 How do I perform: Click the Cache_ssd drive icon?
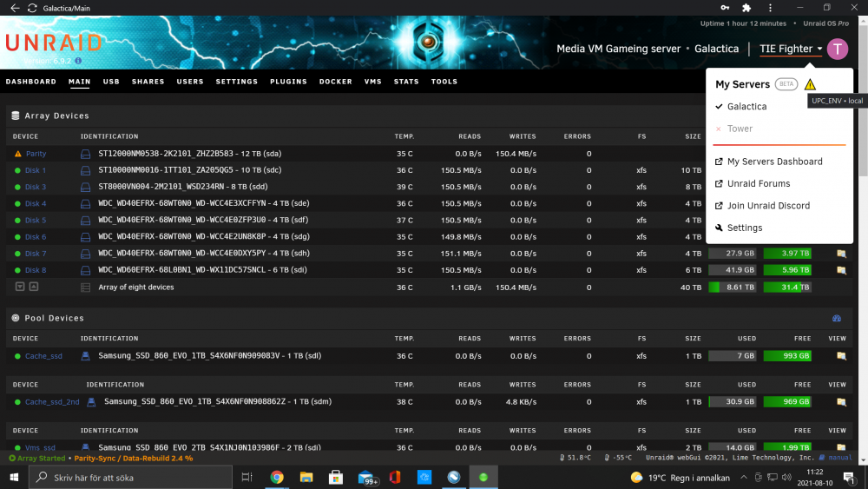[85, 356]
